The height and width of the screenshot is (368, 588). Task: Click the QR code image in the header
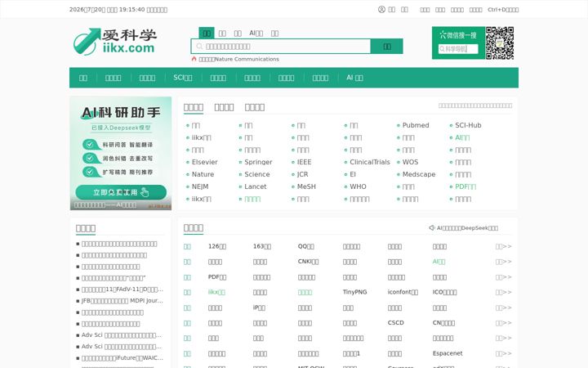tap(500, 43)
